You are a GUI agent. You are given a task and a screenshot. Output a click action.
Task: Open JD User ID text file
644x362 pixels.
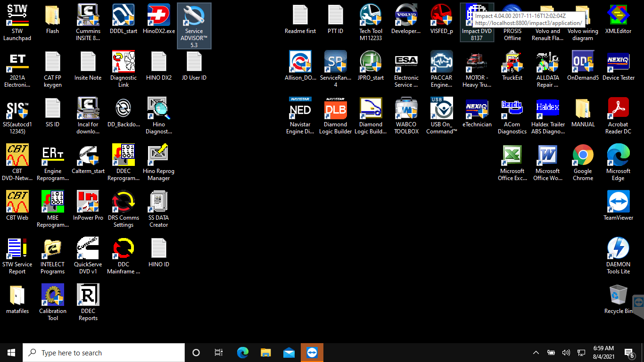[194, 66]
